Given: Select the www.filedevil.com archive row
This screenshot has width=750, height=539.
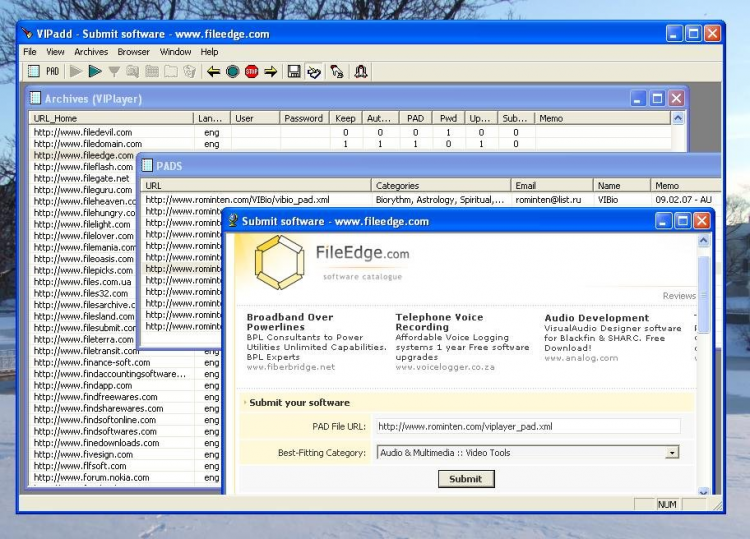Looking at the screenshot, I should coord(82,132).
